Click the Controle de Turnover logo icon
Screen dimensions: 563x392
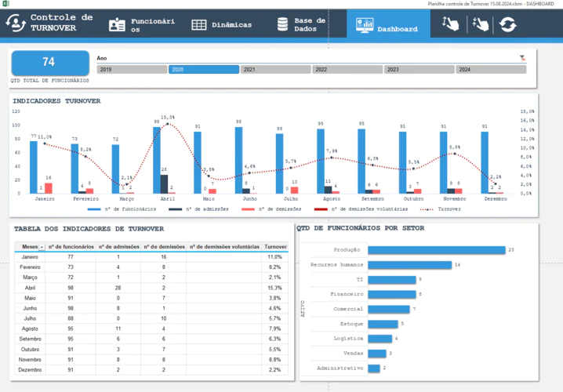16,24
